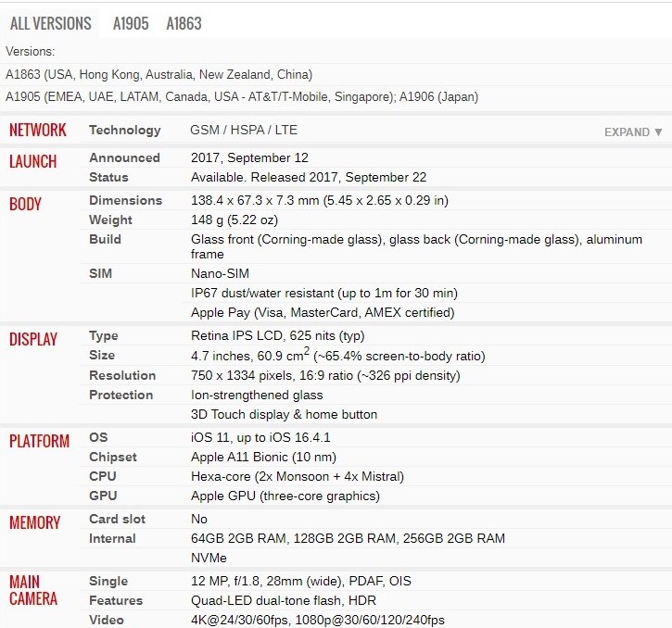Select 'iOS 11, up to iOS 16.4.1'
This screenshot has width=672, height=628.
point(260,437)
